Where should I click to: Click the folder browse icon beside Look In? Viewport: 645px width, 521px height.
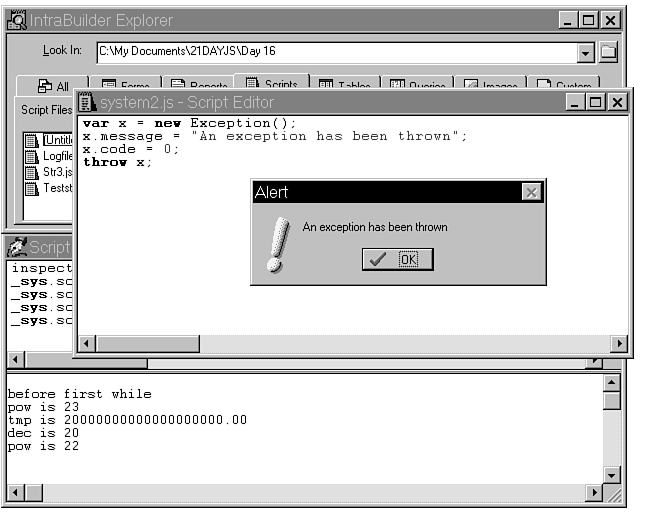pos(608,52)
